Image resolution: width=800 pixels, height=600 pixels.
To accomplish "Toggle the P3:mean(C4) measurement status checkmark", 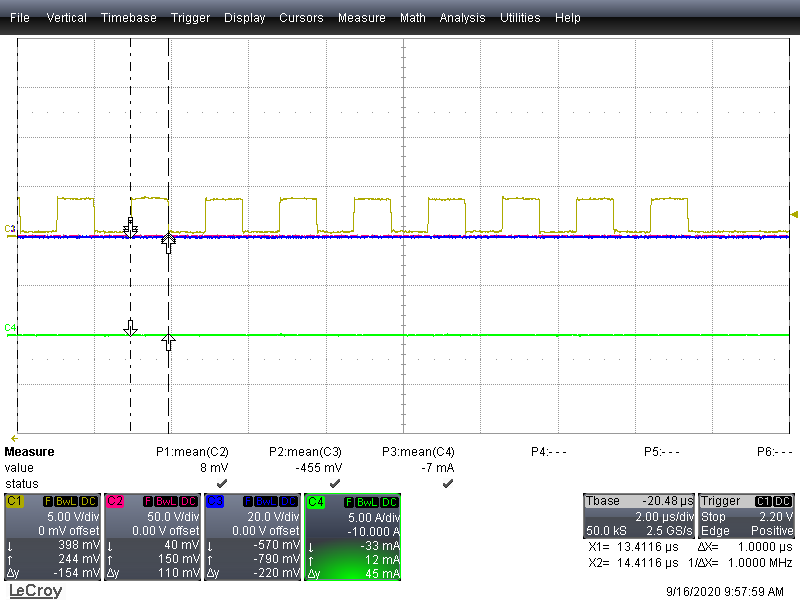I will tap(445, 485).
